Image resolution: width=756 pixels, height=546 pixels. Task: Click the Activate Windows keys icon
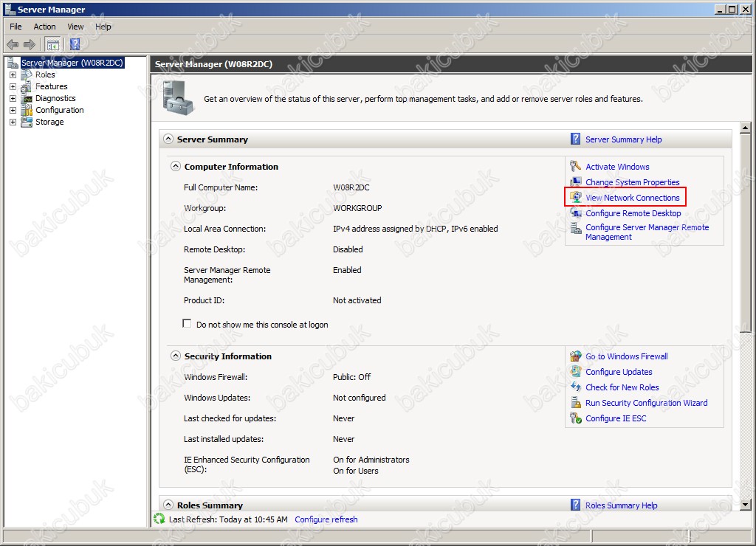click(x=575, y=166)
